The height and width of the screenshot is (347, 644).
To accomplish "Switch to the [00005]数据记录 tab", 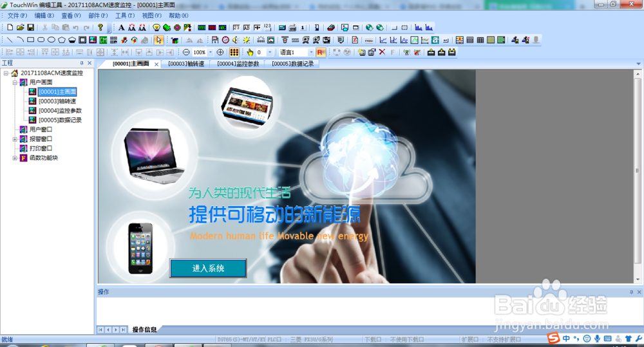I will 292,64.
